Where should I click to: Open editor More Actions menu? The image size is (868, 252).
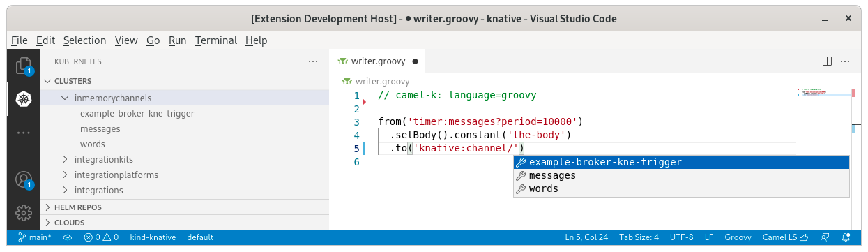pyautogui.click(x=845, y=61)
